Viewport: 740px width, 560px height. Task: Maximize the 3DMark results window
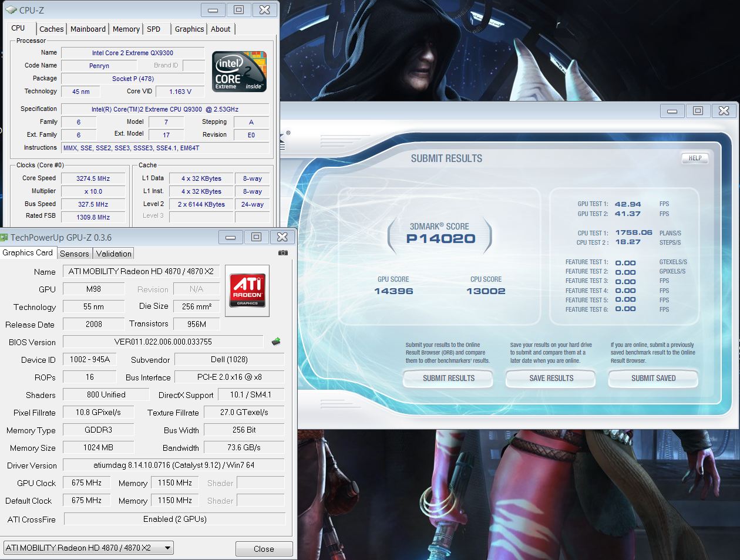698,111
